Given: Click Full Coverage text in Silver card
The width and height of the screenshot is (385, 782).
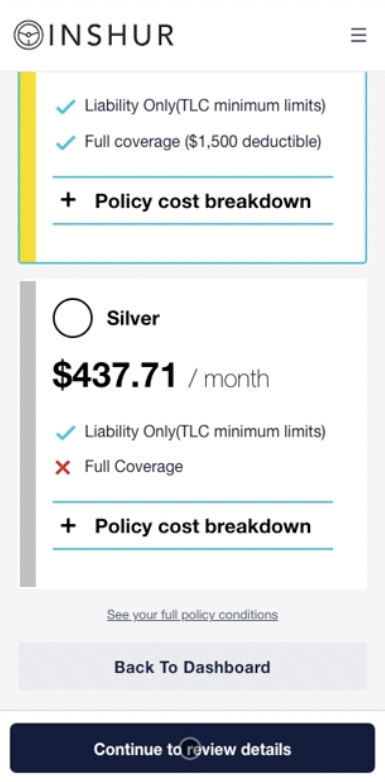Looking at the screenshot, I should (x=134, y=467).
